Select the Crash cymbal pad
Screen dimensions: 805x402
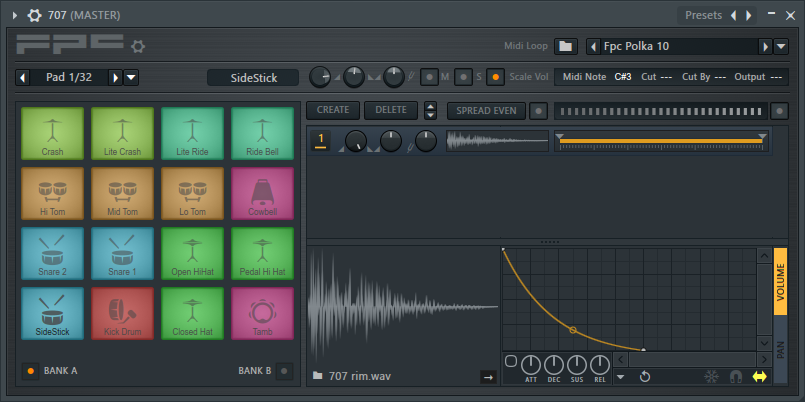pyautogui.click(x=52, y=133)
